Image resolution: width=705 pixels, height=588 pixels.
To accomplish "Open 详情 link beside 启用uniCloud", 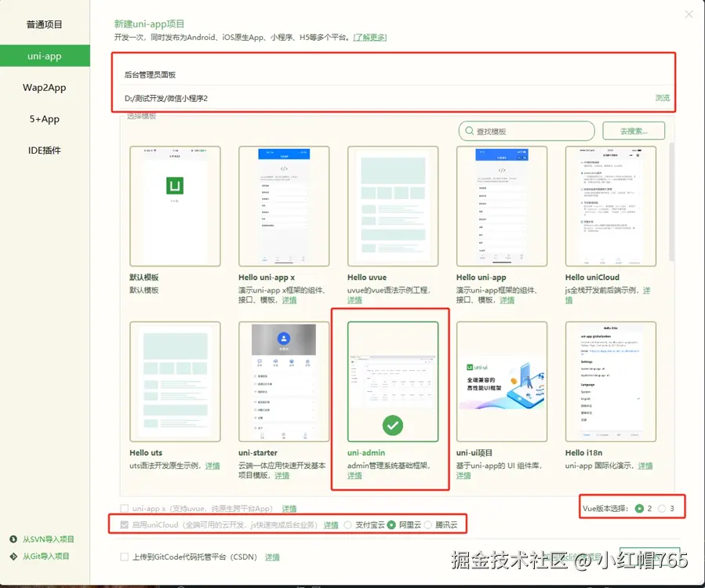I will [x=331, y=524].
